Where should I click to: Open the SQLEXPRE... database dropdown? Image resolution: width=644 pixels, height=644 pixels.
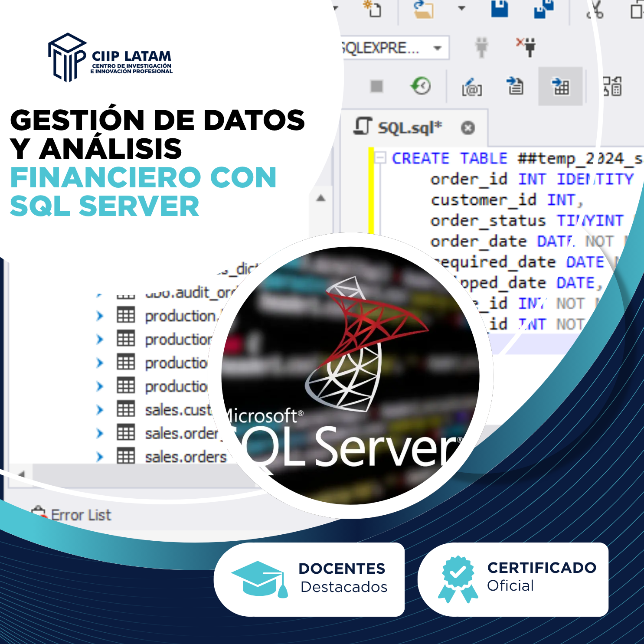point(438,48)
